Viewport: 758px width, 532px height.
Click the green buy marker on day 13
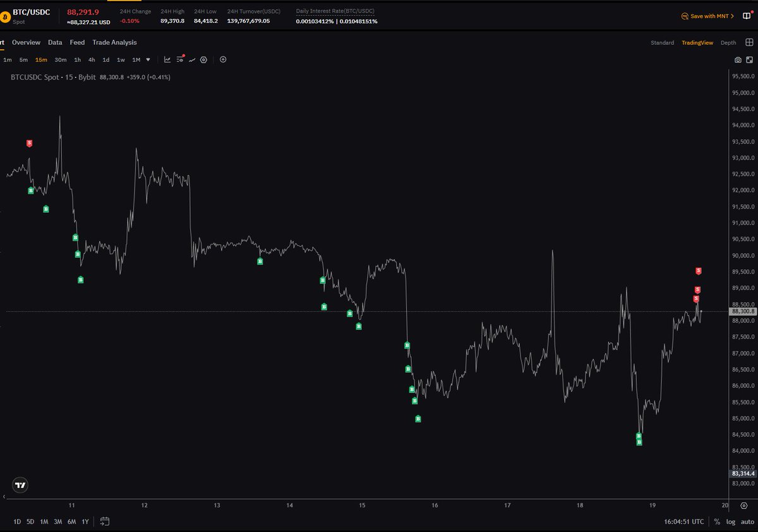pyautogui.click(x=260, y=261)
